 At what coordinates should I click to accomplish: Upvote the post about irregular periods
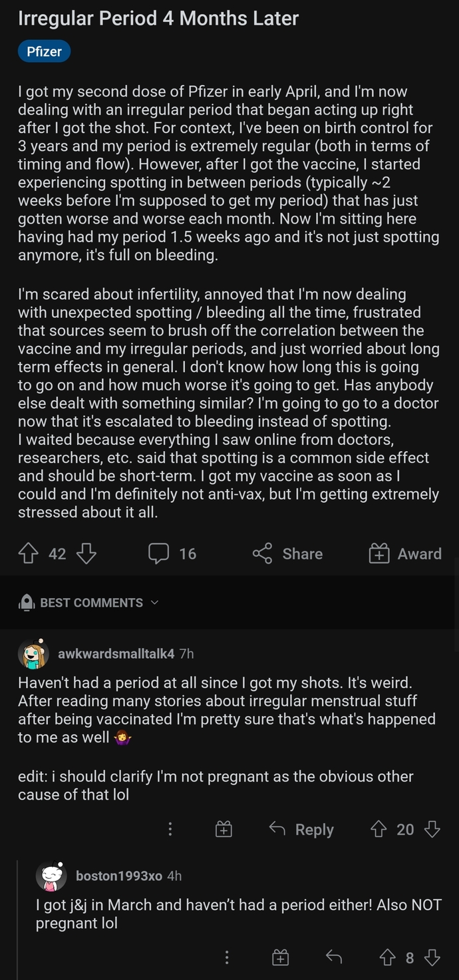coord(28,554)
